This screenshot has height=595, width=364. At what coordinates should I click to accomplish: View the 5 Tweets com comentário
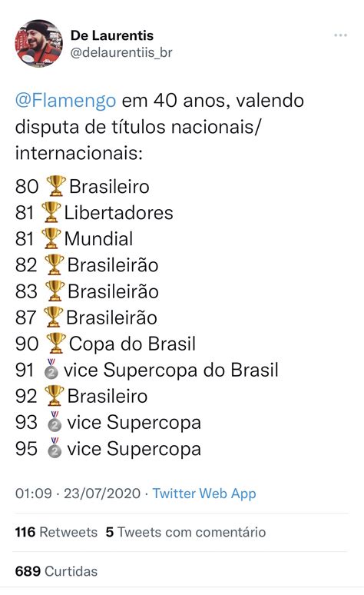point(186,532)
